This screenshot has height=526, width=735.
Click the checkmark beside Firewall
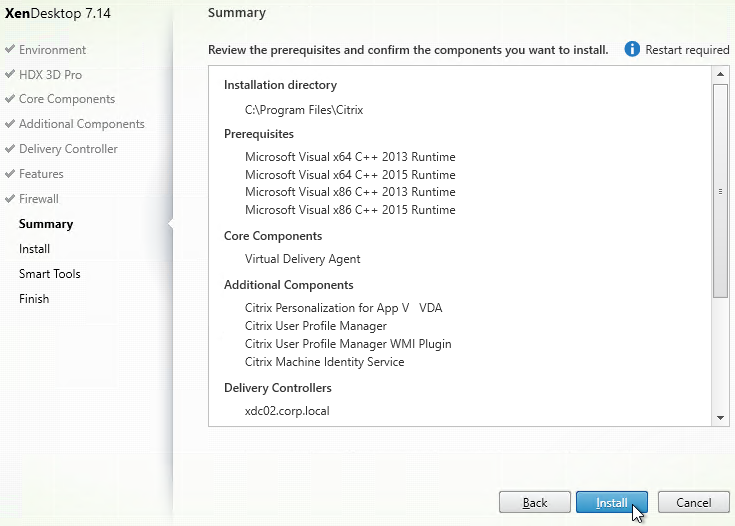[x=10, y=197]
